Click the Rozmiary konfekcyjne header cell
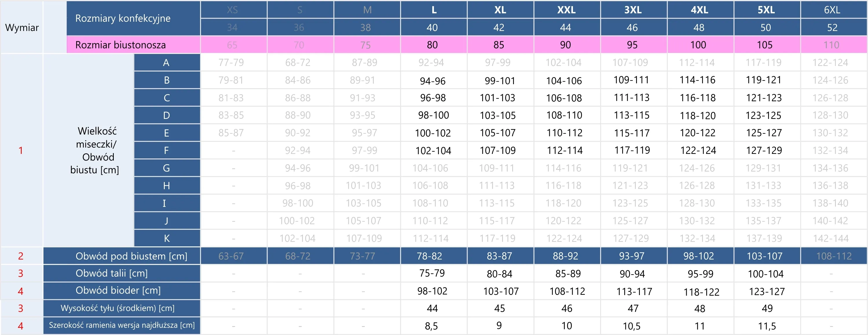The image size is (868, 335). coord(123,18)
